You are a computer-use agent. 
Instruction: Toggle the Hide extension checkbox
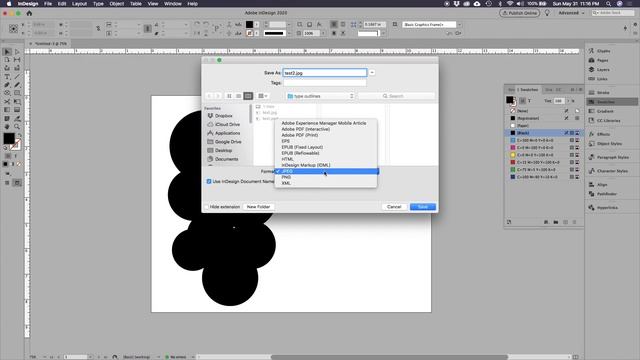207,207
